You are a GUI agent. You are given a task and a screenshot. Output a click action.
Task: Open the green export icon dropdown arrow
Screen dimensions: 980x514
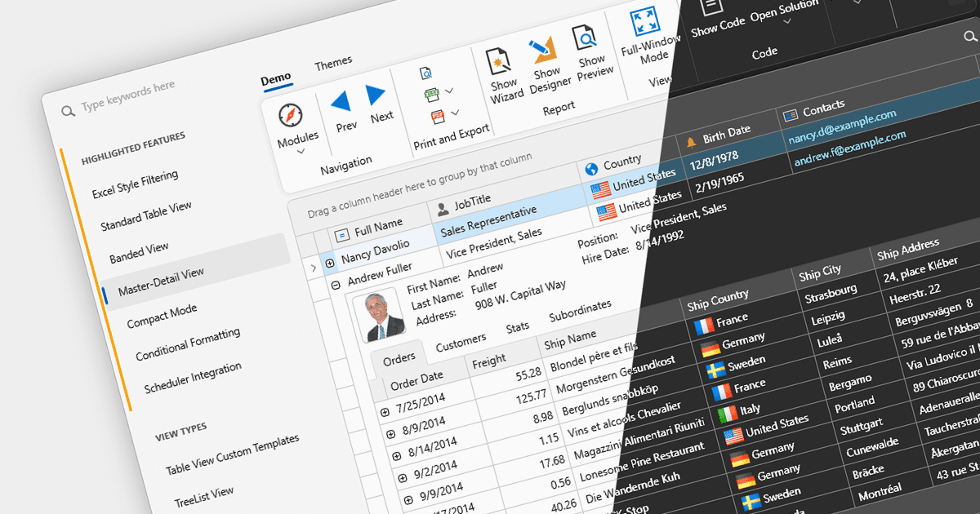coord(449,90)
